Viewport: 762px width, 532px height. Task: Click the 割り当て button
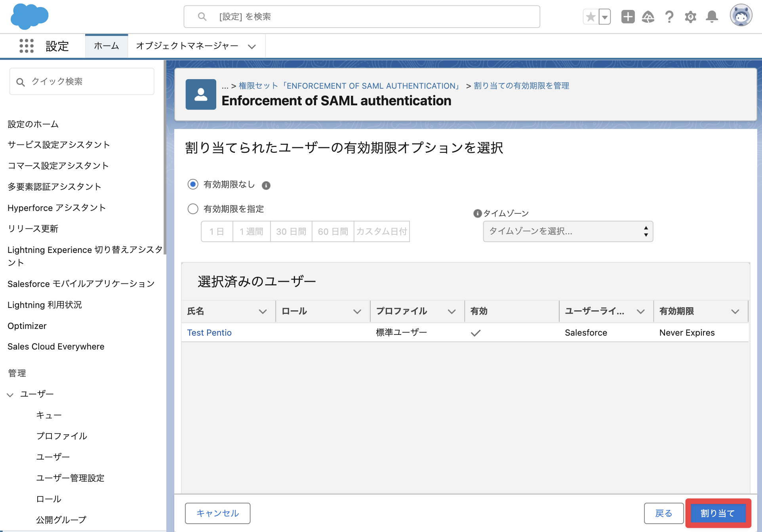click(718, 513)
